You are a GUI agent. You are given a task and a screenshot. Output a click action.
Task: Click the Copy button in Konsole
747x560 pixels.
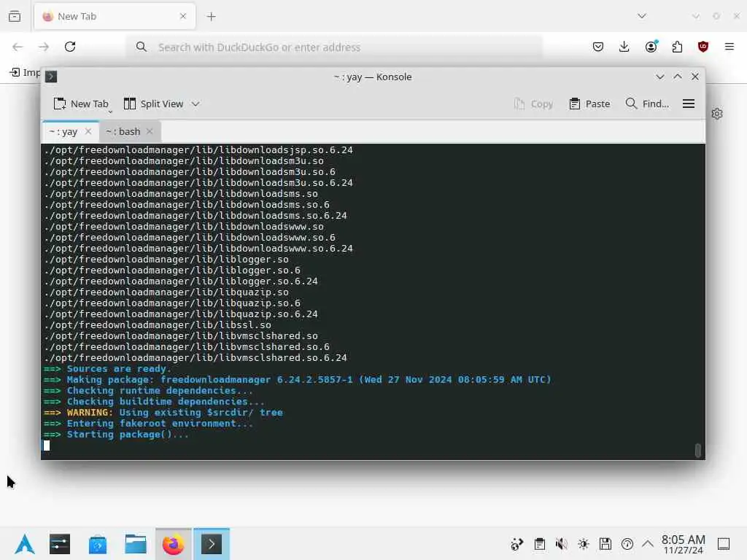point(533,104)
